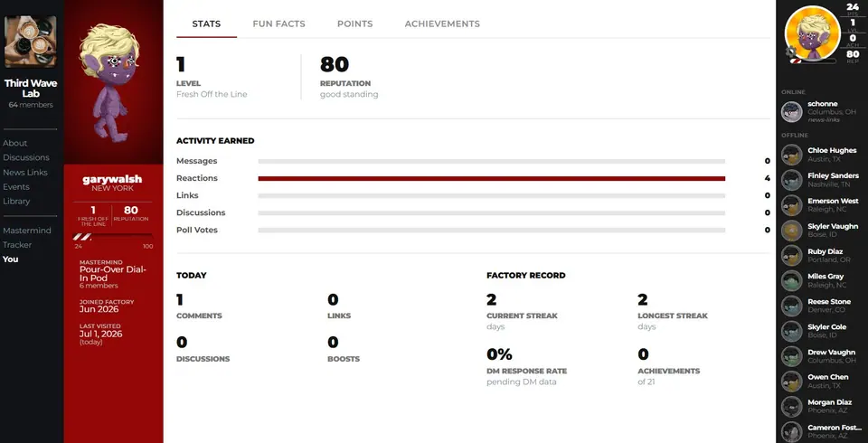Click the Third Wave Lab group name
Viewport: 868px width, 443px height.
[31, 89]
